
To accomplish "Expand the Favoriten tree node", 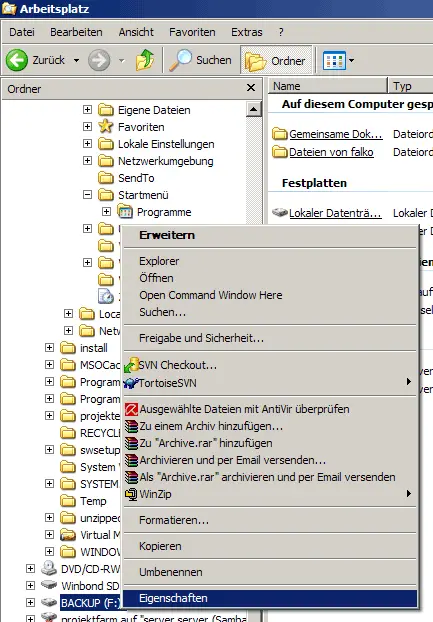I will coord(88,127).
